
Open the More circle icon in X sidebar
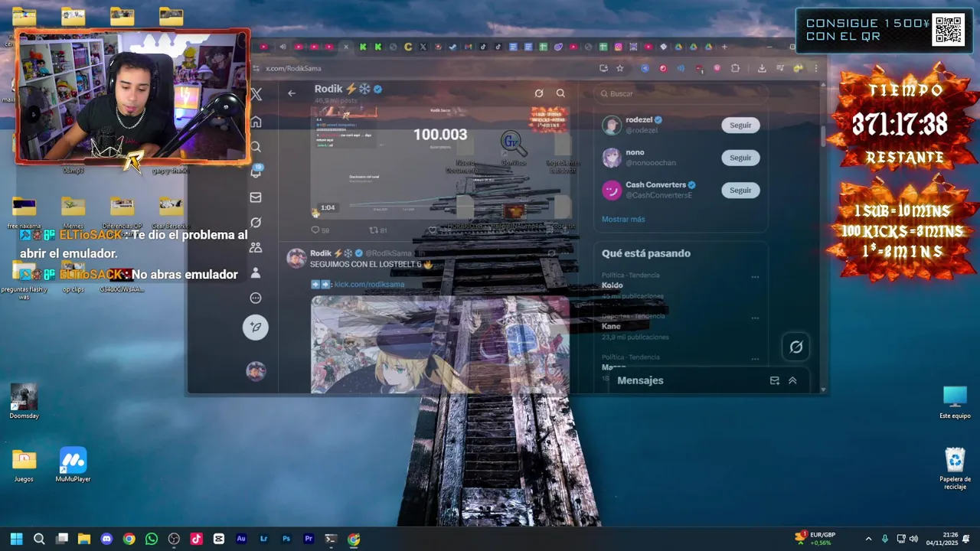[256, 298]
